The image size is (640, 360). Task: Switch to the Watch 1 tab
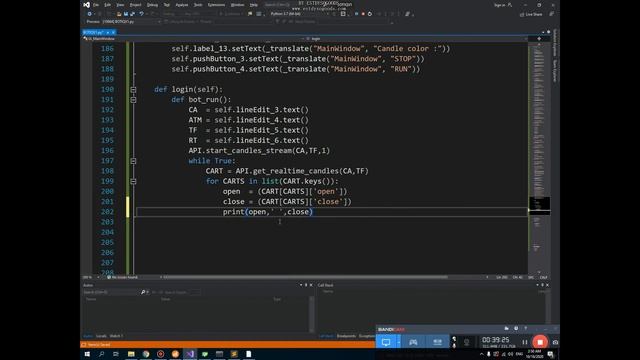tap(116, 336)
